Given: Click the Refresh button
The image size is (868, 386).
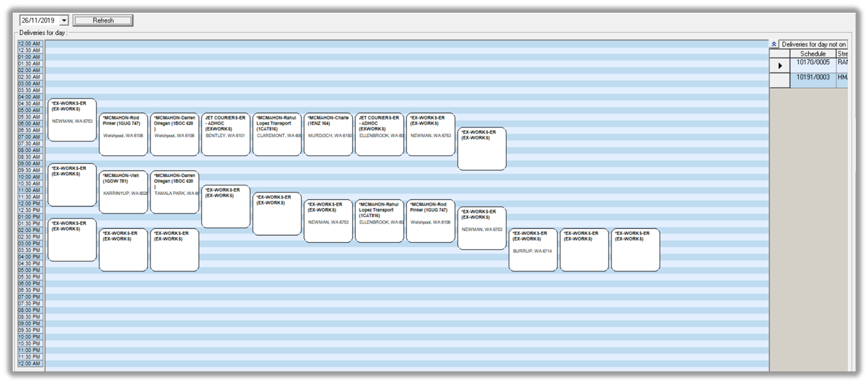Looking at the screenshot, I should pyautogui.click(x=103, y=20).
